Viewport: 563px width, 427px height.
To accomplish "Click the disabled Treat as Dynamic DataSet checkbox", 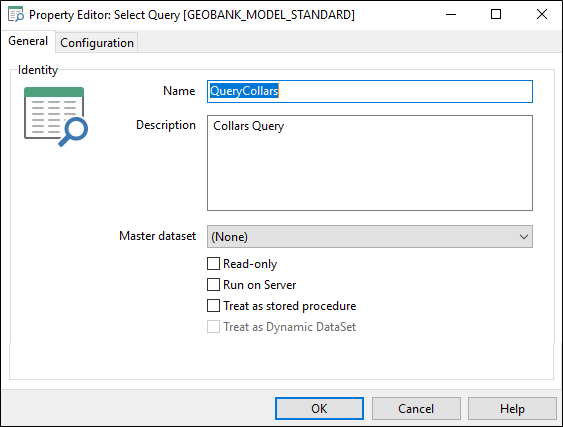I will point(213,327).
